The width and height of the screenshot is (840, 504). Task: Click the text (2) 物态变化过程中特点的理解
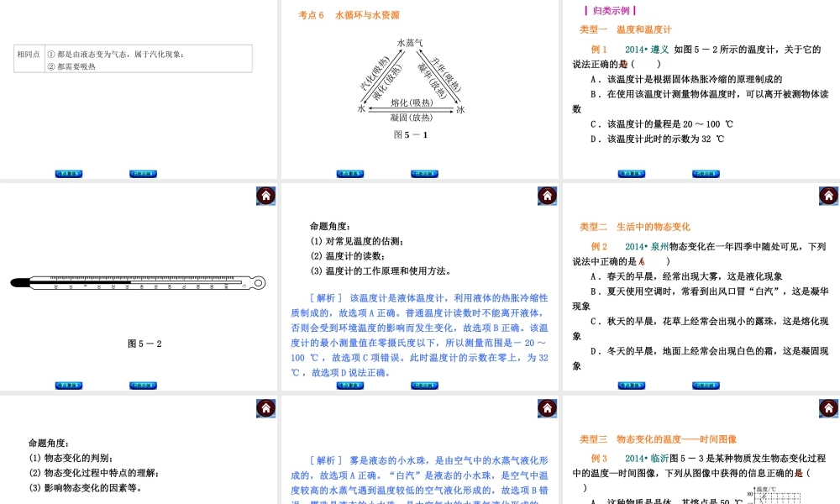coord(94,473)
